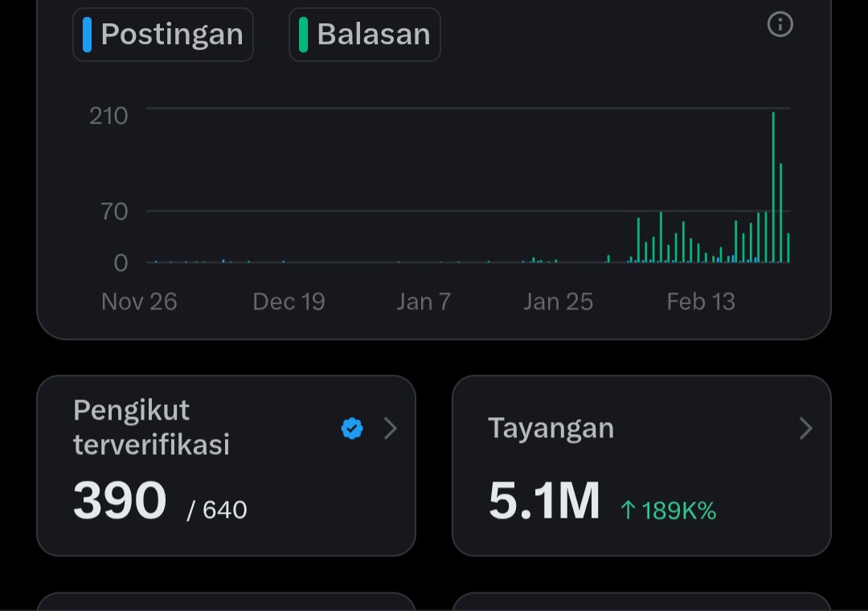The height and width of the screenshot is (611, 868).
Task: Click the Jan 7 axis label
Action: click(x=424, y=302)
